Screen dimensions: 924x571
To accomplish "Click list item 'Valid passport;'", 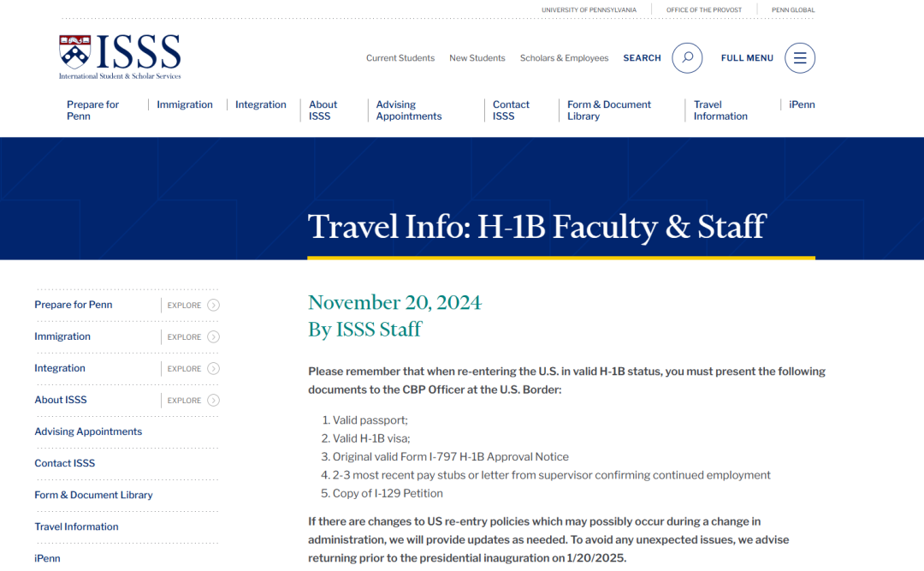I will [x=370, y=420].
